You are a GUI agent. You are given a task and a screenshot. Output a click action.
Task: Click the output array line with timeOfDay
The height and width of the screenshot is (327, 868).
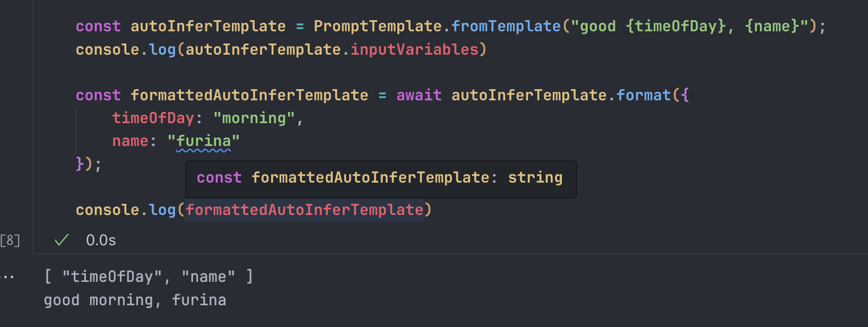(x=149, y=277)
